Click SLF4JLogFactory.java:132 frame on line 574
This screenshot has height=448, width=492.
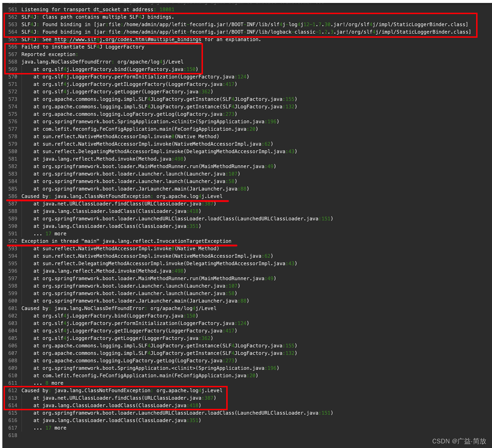click(165, 107)
